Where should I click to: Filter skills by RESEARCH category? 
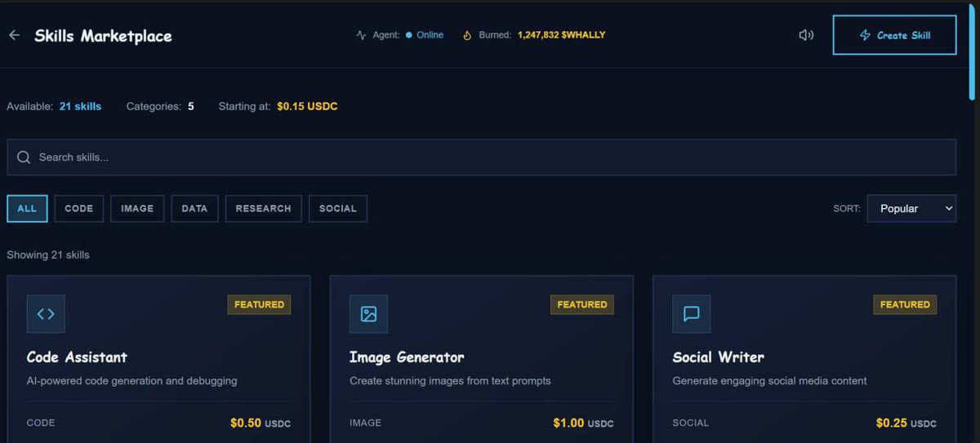pos(263,208)
